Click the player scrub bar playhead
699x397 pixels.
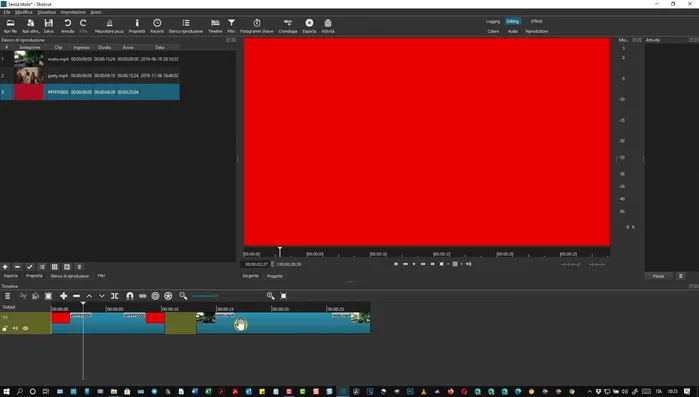coord(280,252)
